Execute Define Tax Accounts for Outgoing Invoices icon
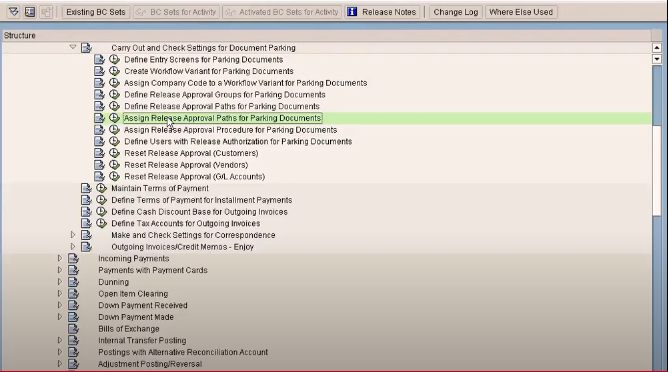Image resolution: width=668 pixels, height=372 pixels. (101, 223)
